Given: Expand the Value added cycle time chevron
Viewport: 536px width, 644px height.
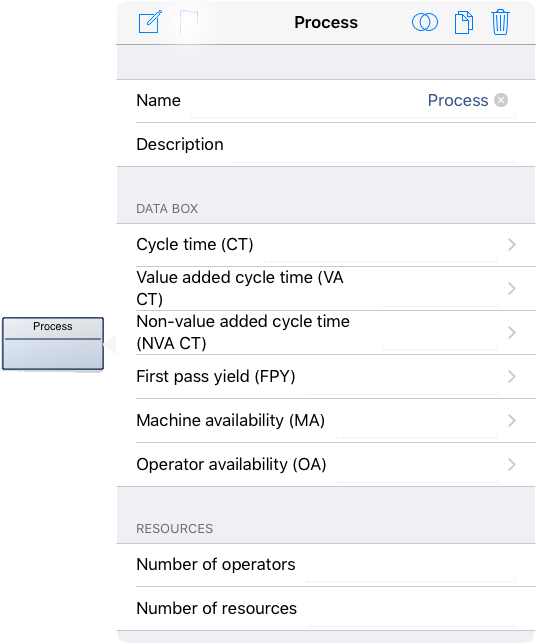Looking at the screenshot, I should [511, 289].
